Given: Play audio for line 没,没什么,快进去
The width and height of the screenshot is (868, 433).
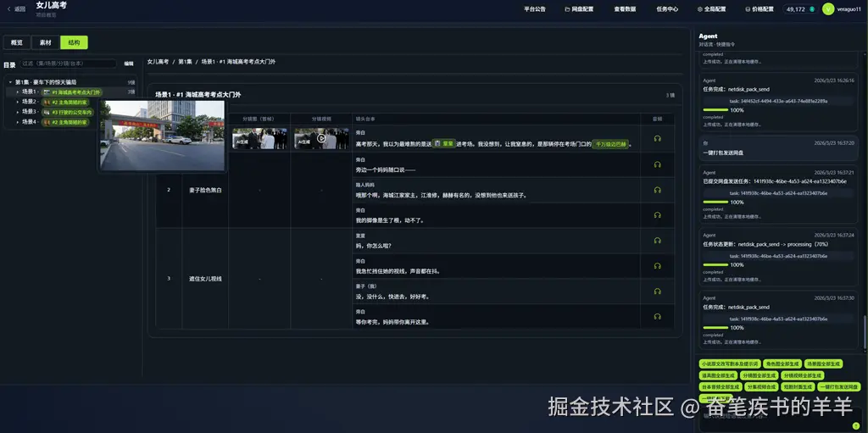Looking at the screenshot, I should coord(657,291).
